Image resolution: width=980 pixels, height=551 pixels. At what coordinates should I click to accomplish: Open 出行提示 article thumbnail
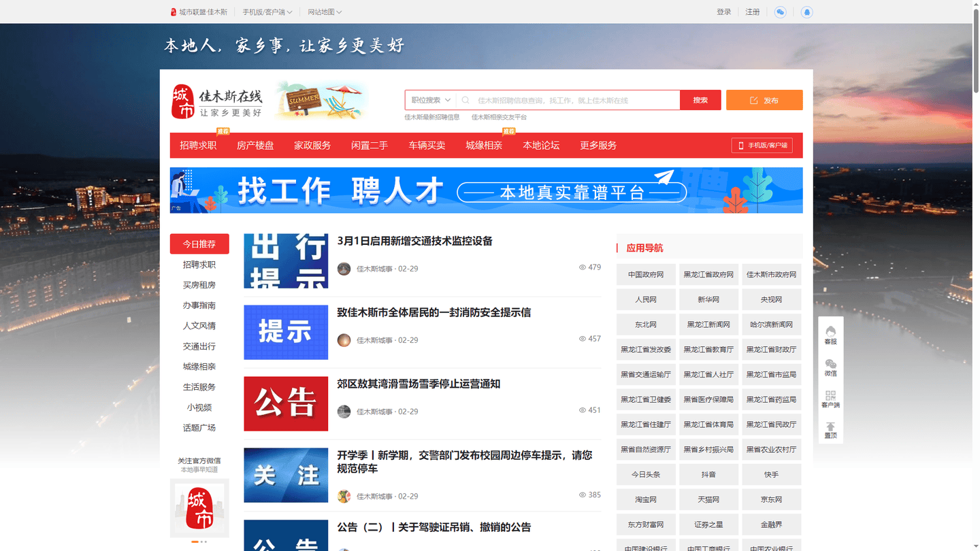tap(286, 261)
